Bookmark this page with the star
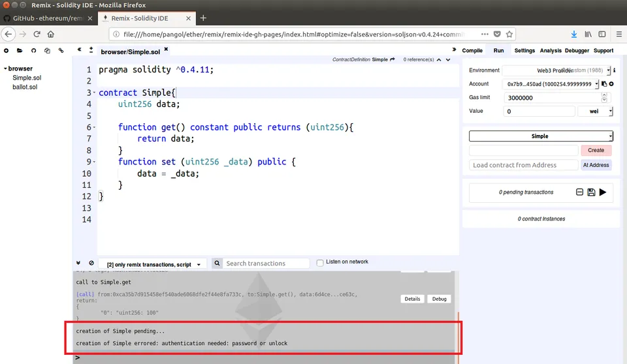Image resolution: width=627 pixels, height=364 pixels. coord(509,35)
